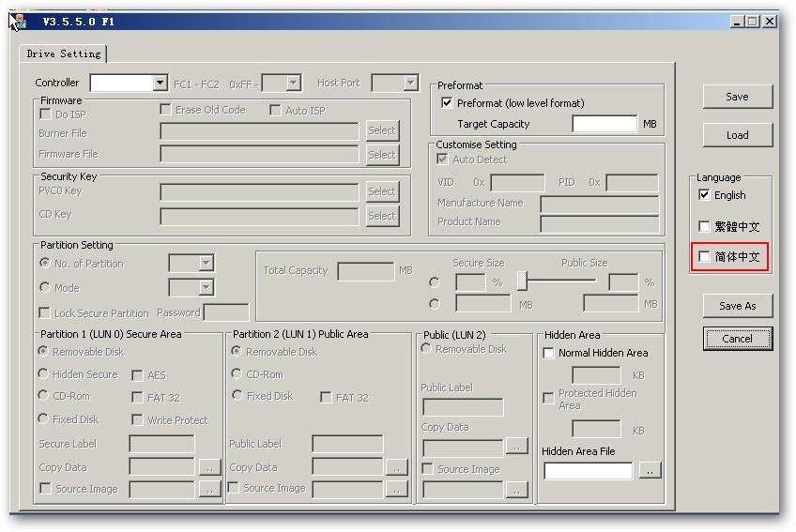
Task: Select Hidden Secure radio button
Action: pos(43,373)
